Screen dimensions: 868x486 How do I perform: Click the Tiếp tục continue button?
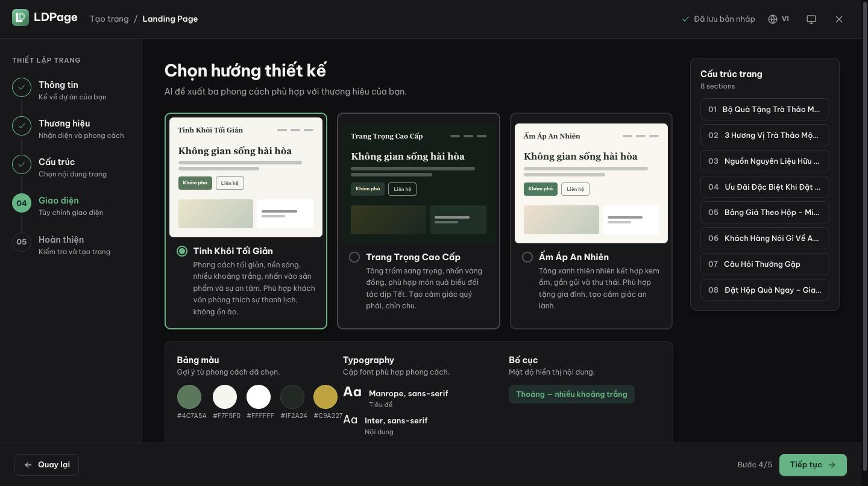[x=813, y=465]
